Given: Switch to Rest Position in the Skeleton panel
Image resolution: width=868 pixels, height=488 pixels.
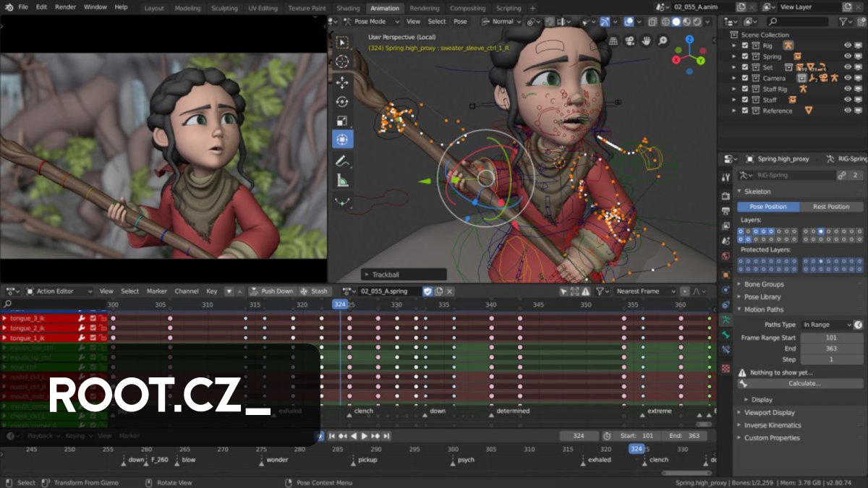Looking at the screenshot, I should coord(832,207).
